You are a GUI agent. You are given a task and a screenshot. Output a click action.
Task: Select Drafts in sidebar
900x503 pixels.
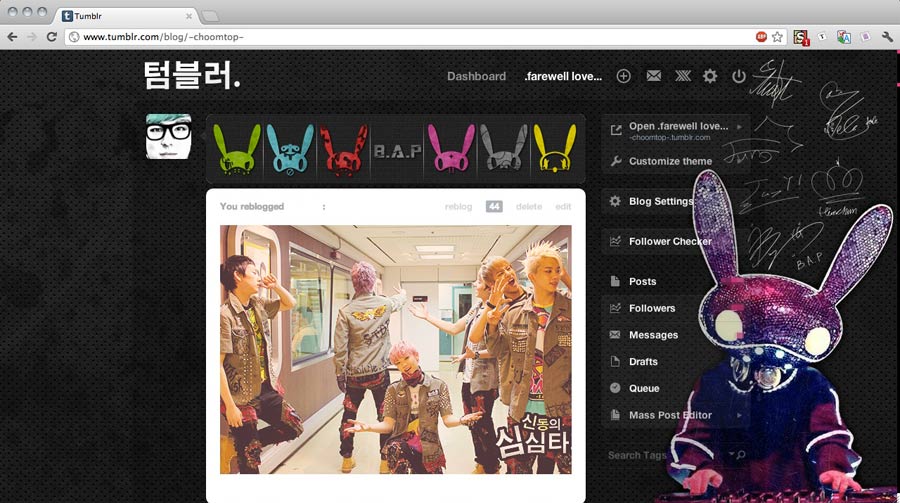click(643, 361)
